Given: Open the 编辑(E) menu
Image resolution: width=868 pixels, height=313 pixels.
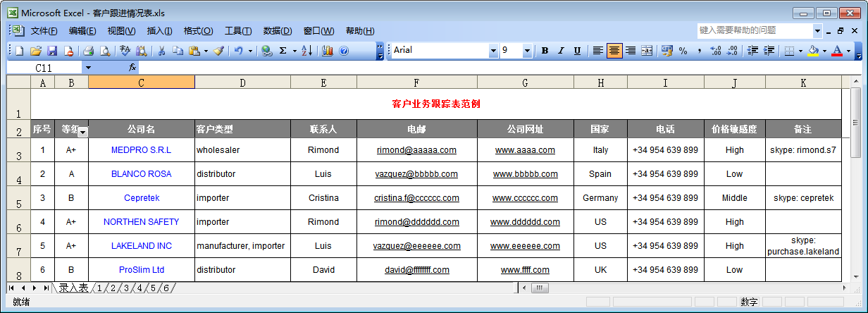Looking at the screenshot, I should click(82, 30).
